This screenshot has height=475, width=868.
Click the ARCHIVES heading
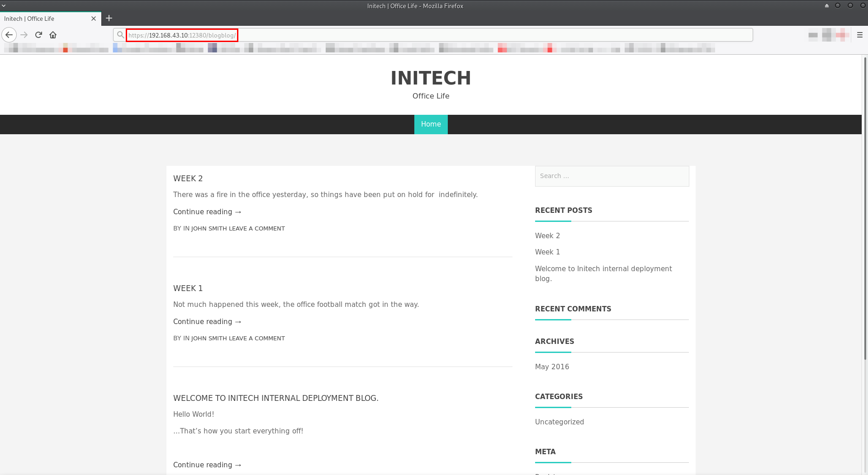[x=555, y=342]
